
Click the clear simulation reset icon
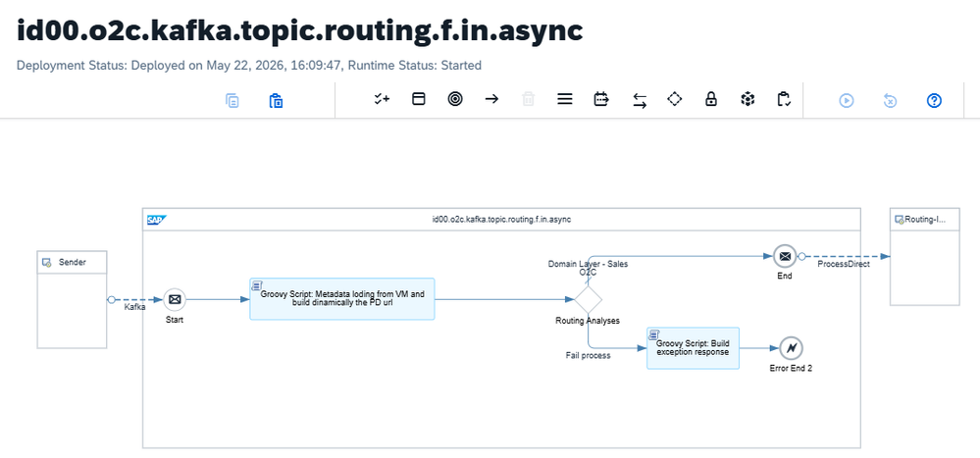coord(890,100)
